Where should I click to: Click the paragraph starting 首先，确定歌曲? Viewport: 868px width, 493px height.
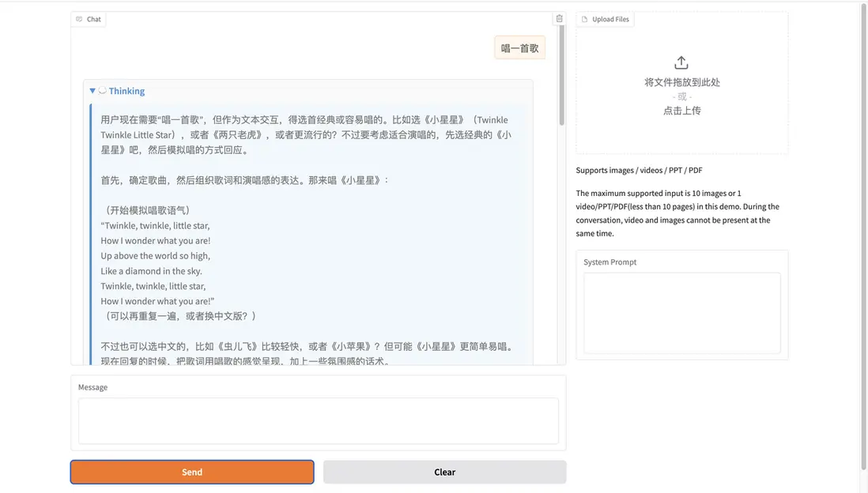click(x=245, y=180)
